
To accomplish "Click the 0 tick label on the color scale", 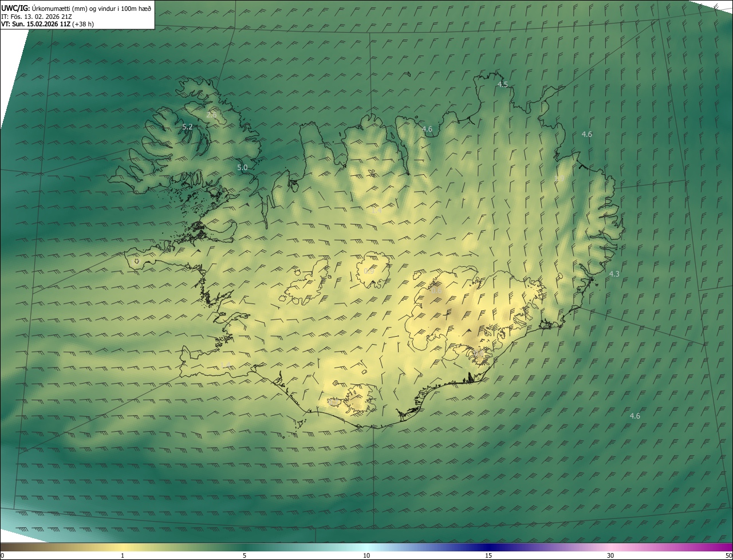I will pyautogui.click(x=2, y=555).
